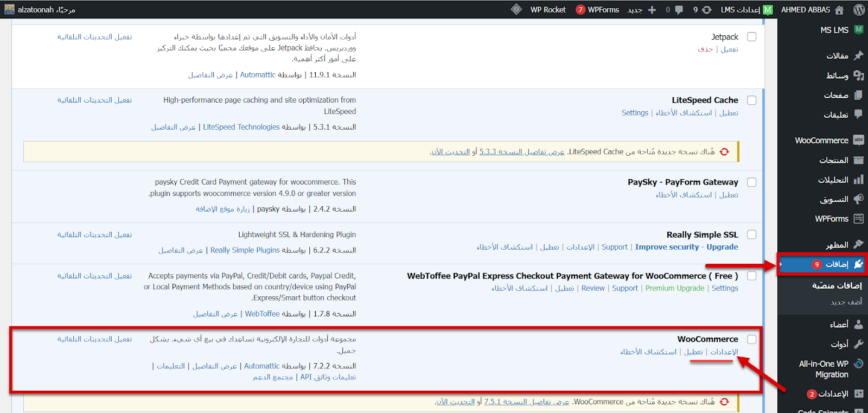
Task: Click WooCommerce plugin settings link
Action: pos(724,352)
